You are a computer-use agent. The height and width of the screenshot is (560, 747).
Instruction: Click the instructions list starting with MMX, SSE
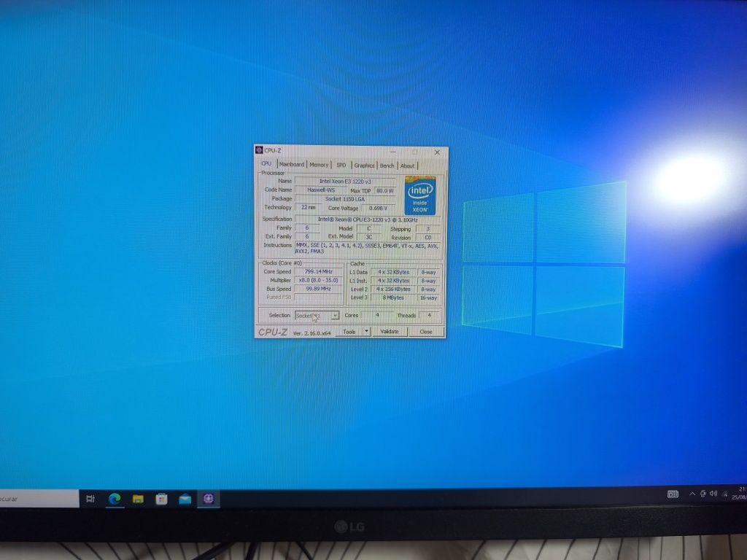click(368, 248)
